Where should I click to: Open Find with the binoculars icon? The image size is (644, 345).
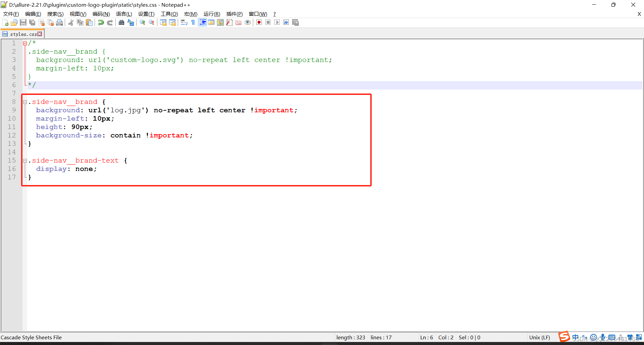tap(121, 22)
